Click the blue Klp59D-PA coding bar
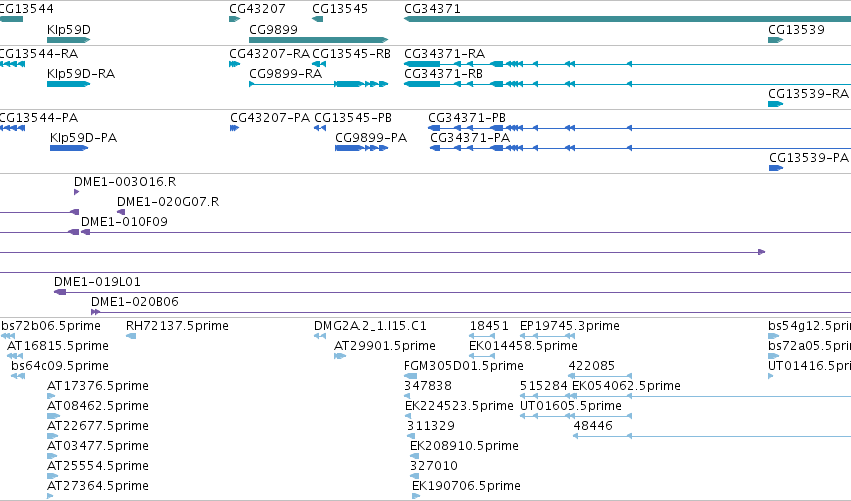 click(69, 148)
